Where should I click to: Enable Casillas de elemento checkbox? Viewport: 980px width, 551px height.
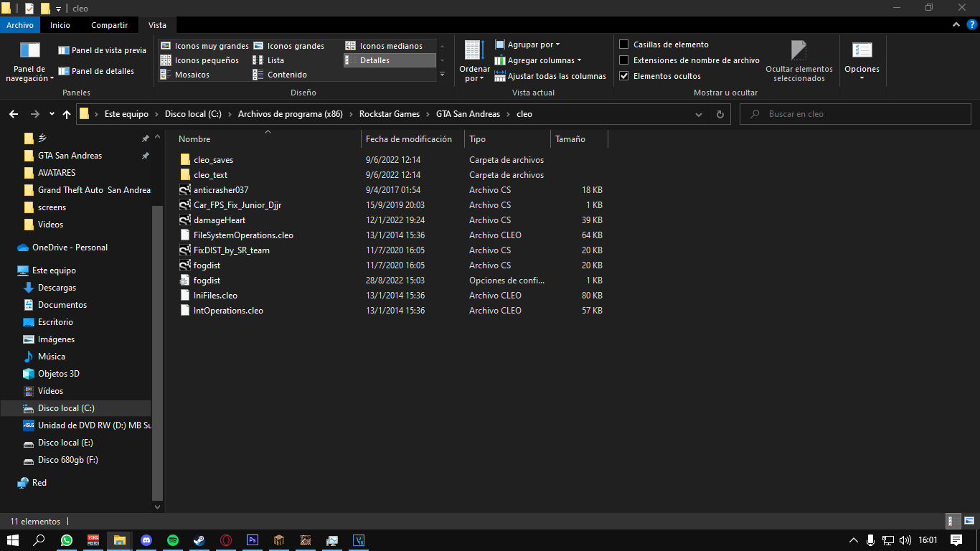tap(624, 44)
